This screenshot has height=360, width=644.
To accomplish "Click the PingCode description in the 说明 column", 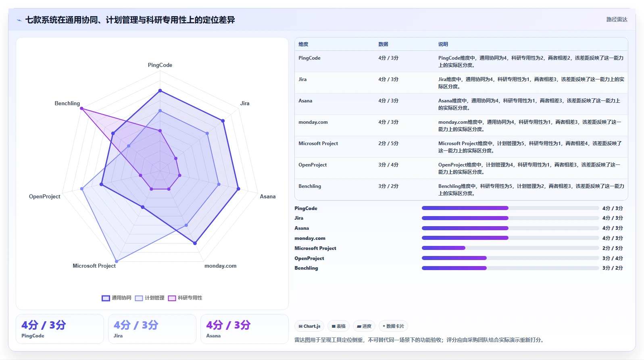I will click(531, 61).
